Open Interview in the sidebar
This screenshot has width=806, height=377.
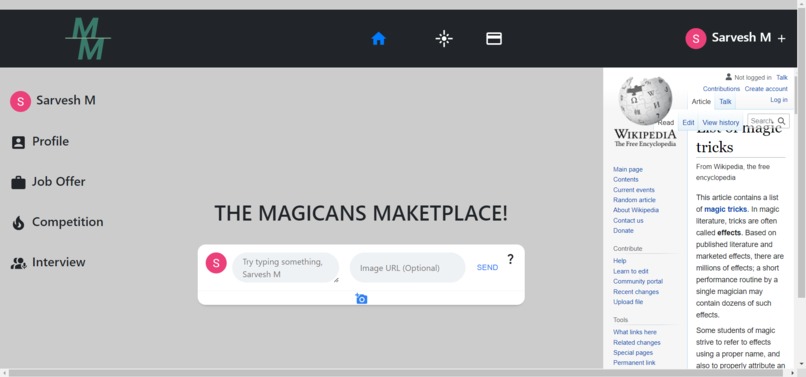[59, 262]
